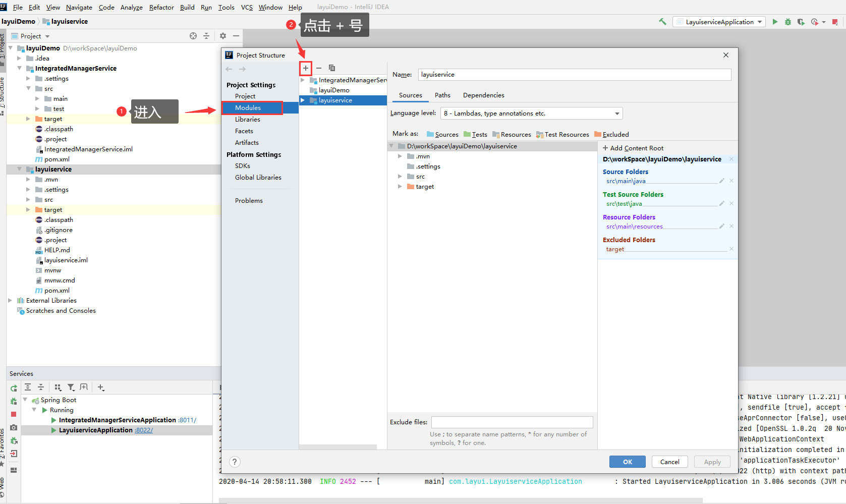846x504 pixels.
Task: Click the hammer Build Project icon
Action: [662, 22]
